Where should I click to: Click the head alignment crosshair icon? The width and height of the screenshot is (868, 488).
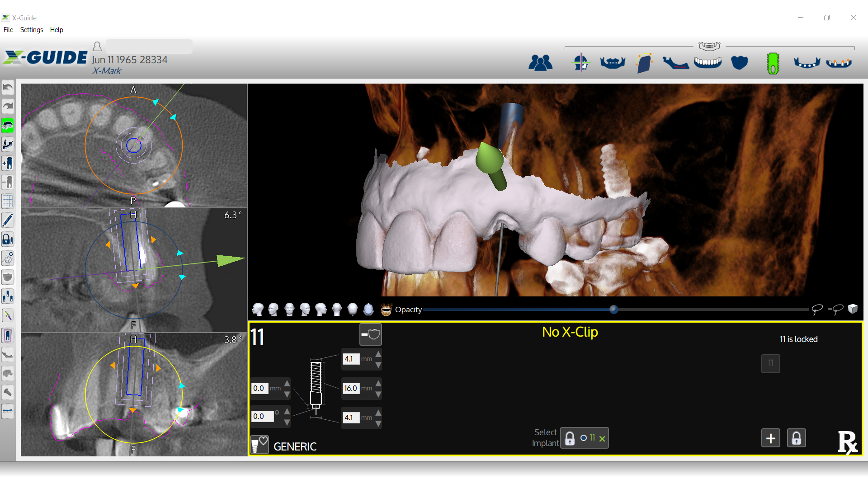pos(580,62)
